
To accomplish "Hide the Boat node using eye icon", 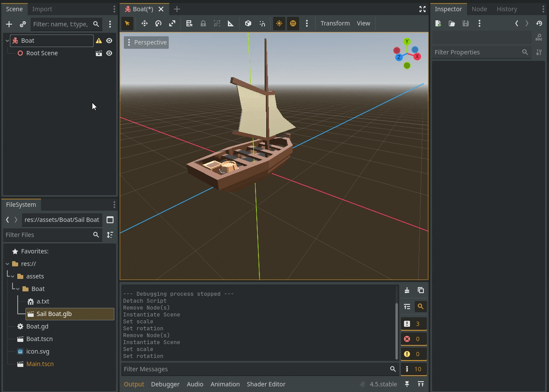I will (109, 41).
